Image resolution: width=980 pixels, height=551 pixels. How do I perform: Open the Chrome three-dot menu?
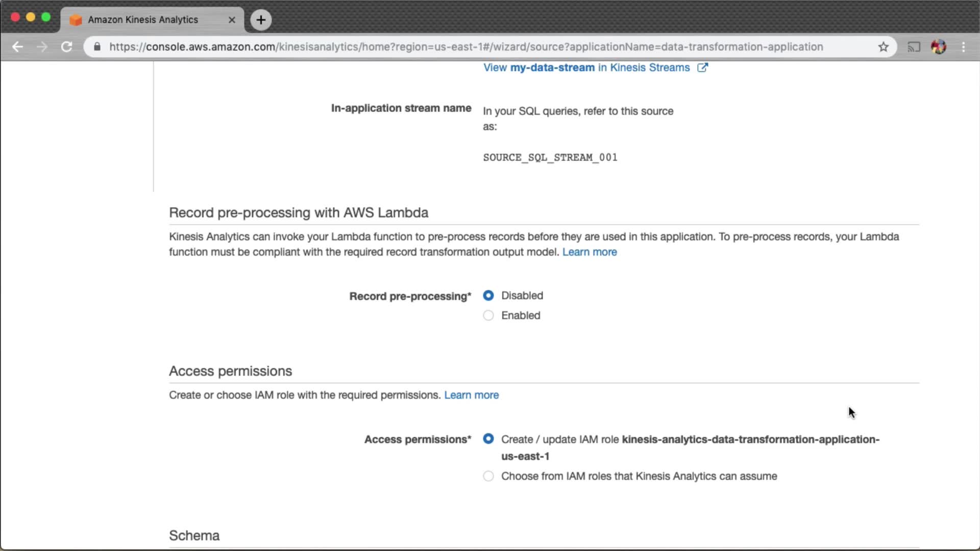964,47
